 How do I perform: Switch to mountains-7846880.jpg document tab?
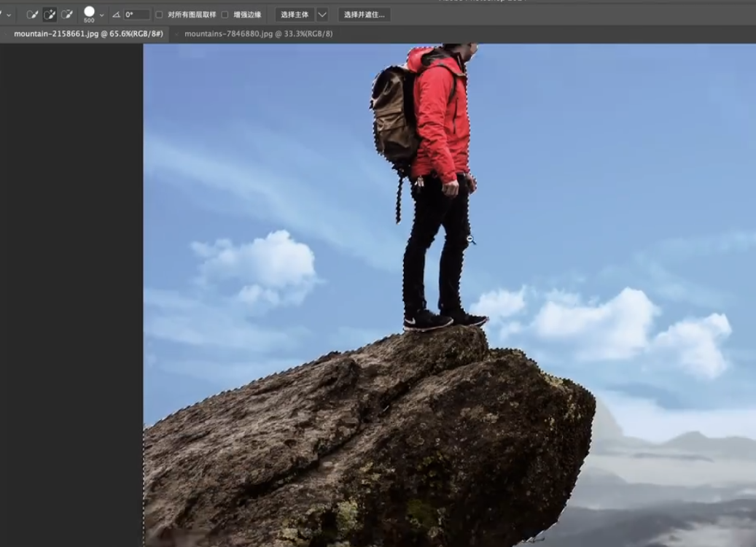(258, 34)
